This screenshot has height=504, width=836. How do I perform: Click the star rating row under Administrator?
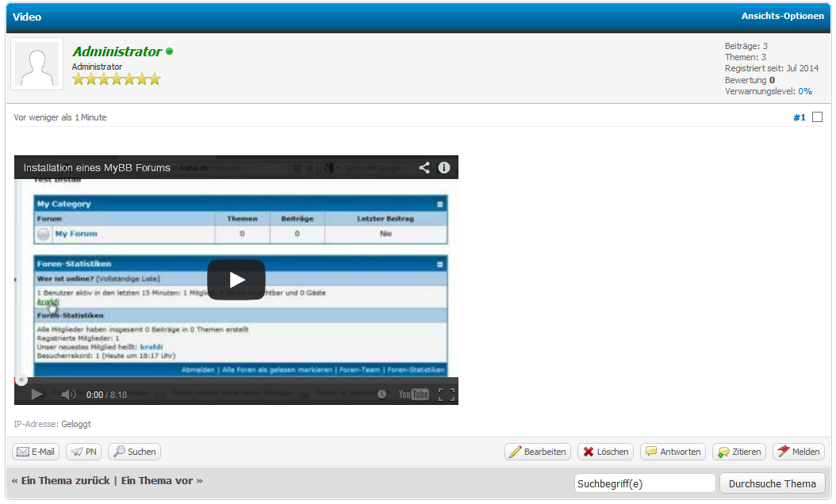point(117,79)
